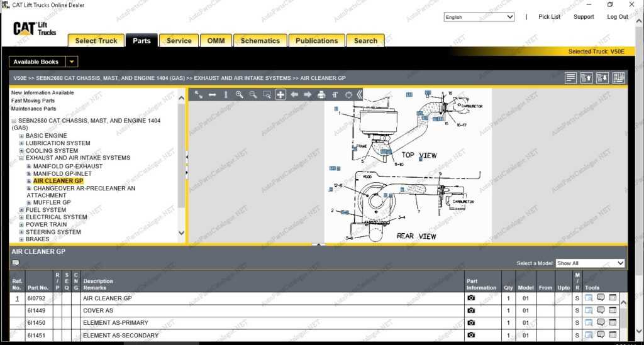Select the pan/move crosshair tool
The width and height of the screenshot is (644, 345).
click(x=280, y=95)
